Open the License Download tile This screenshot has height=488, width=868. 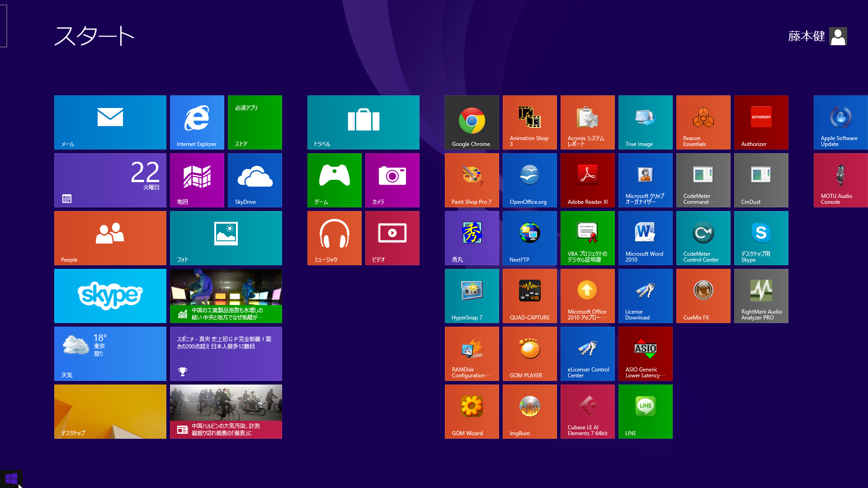646,296
